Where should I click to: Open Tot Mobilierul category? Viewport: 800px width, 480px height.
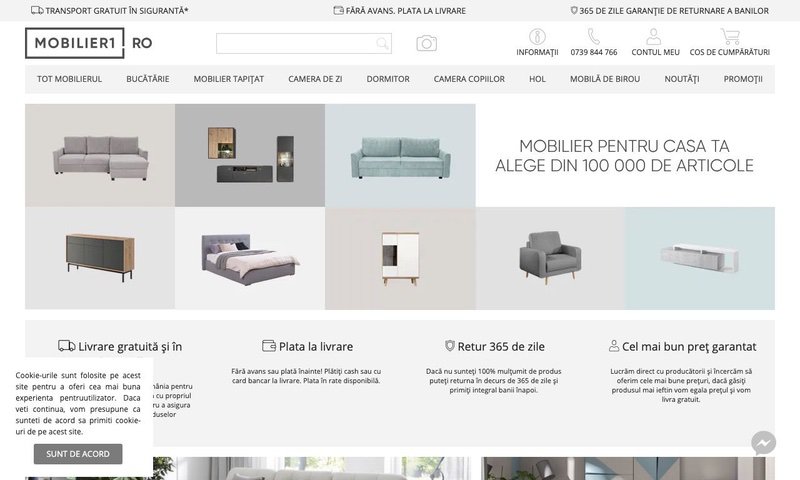69,79
